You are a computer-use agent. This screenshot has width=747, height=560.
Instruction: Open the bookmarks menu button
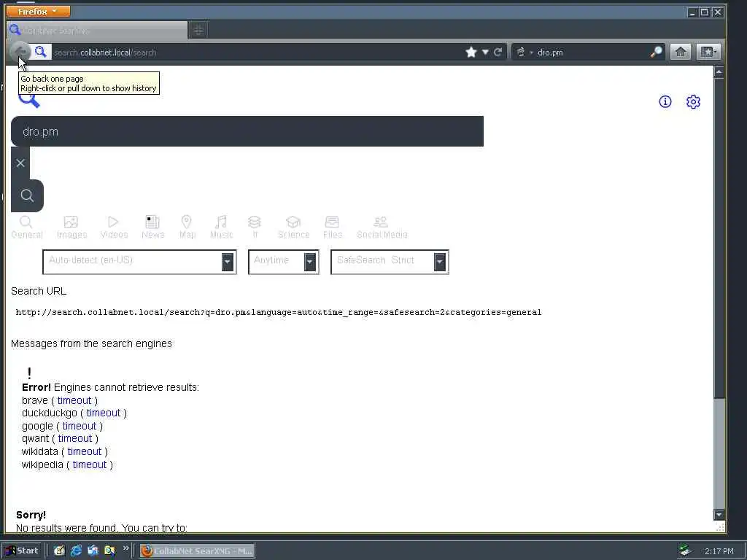tap(708, 52)
